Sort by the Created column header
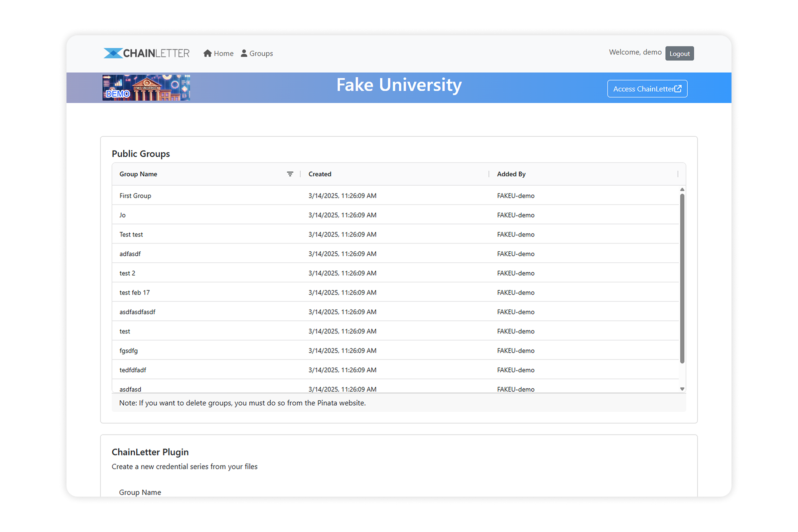 (x=320, y=174)
